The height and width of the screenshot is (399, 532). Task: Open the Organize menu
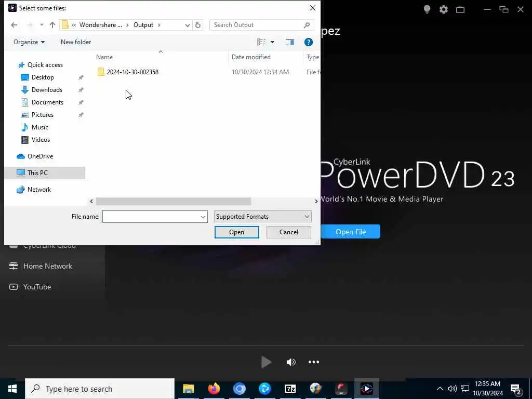(29, 42)
